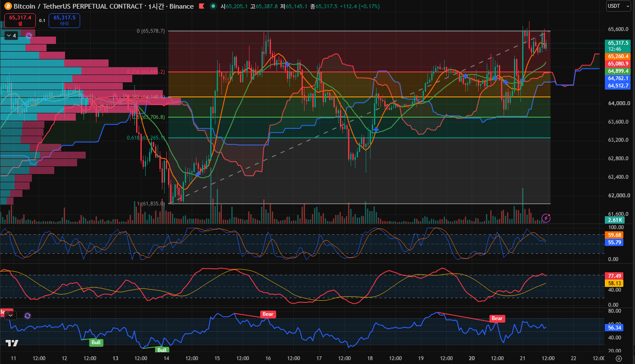Click the purple lightning bolt icon
Image resolution: width=635 pixels, height=364 pixels.
pyautogui.click(x=546, y=218)
